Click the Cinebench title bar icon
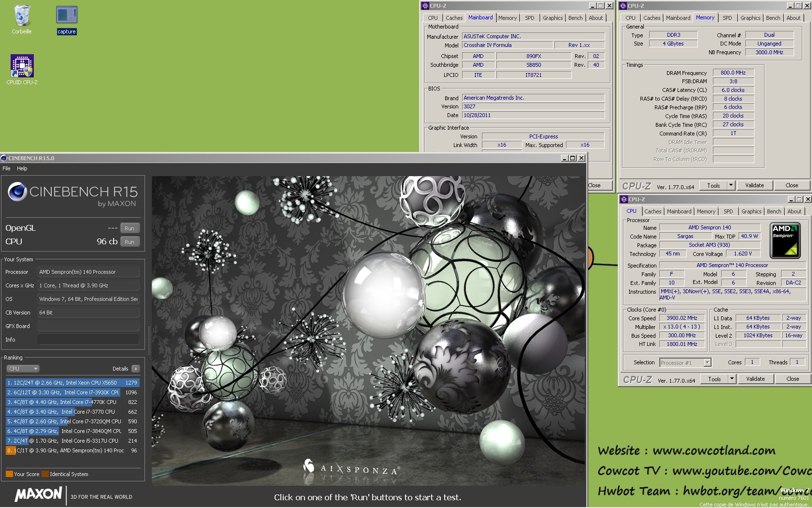The width and height of the screenshot is (812, 508). point(4,158)
